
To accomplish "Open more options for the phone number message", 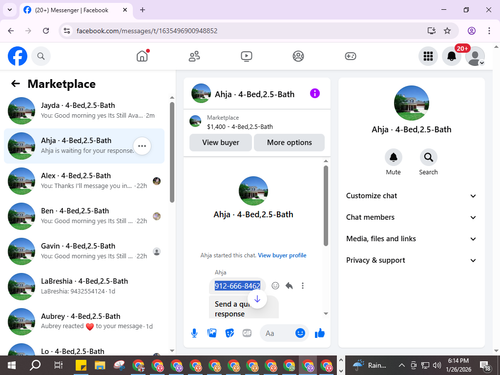I will [x=303, y=286].
